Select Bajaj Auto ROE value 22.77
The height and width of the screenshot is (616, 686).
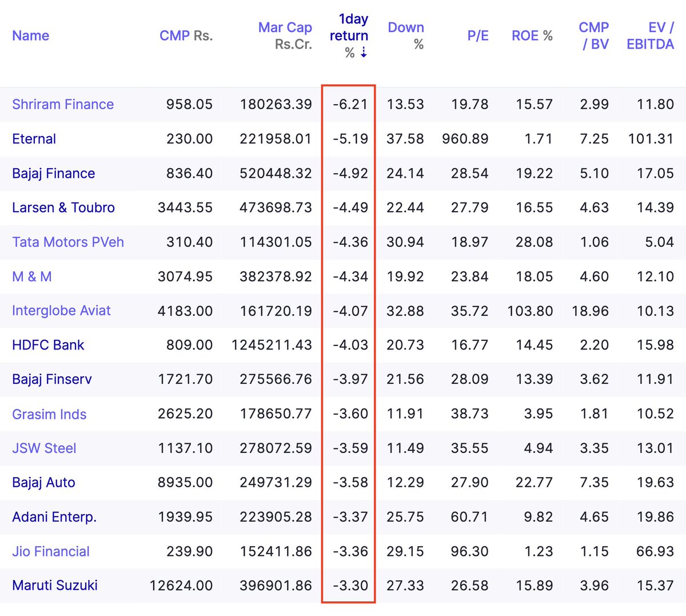(534, 483)
